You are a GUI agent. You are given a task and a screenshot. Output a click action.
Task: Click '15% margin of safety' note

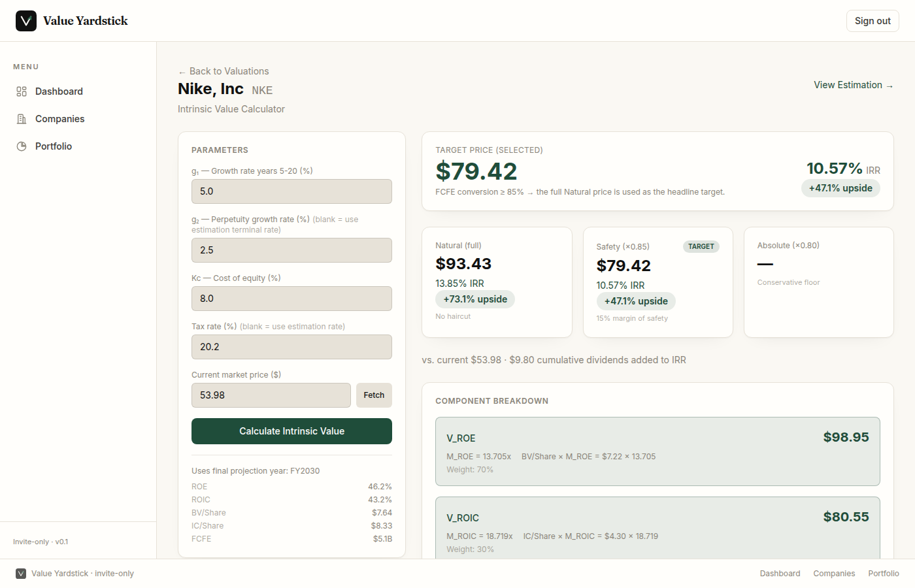pos(632,318)
